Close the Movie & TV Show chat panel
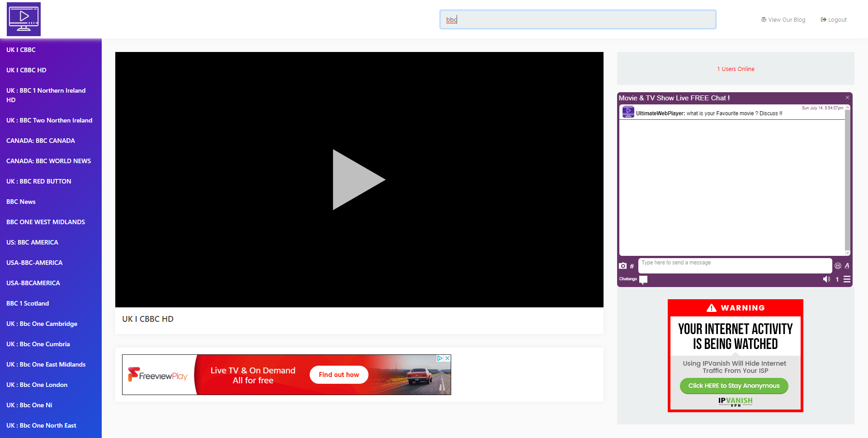 pos(847,98)
